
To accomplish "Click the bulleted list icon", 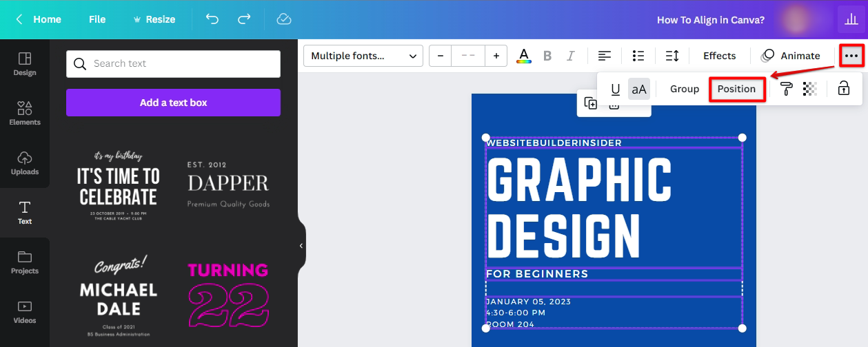I will 638,56.
